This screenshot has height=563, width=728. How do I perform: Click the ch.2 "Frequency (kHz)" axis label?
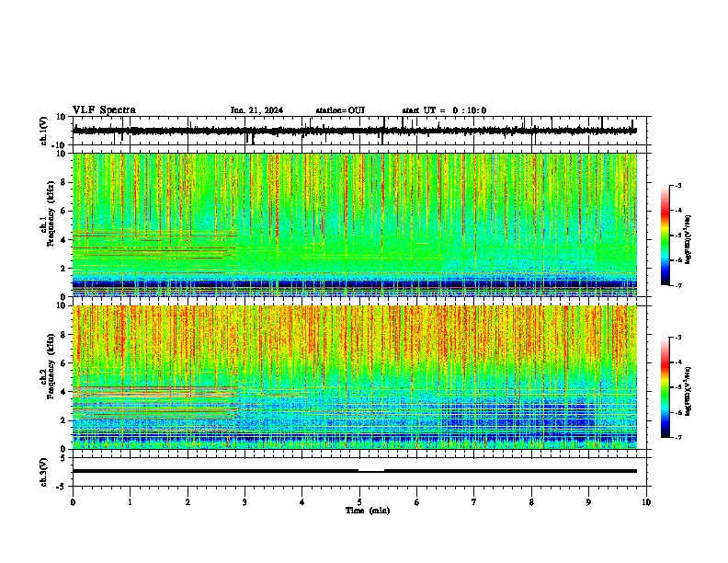(51, 366)
